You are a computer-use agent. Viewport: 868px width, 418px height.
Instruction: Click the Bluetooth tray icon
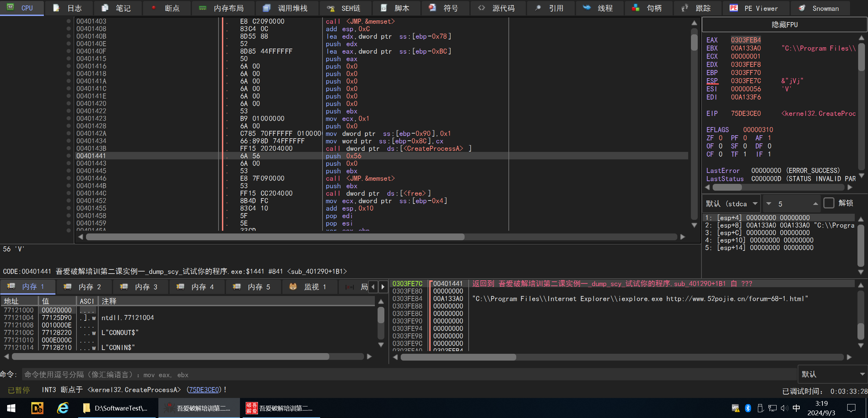[x=748, y=408]
